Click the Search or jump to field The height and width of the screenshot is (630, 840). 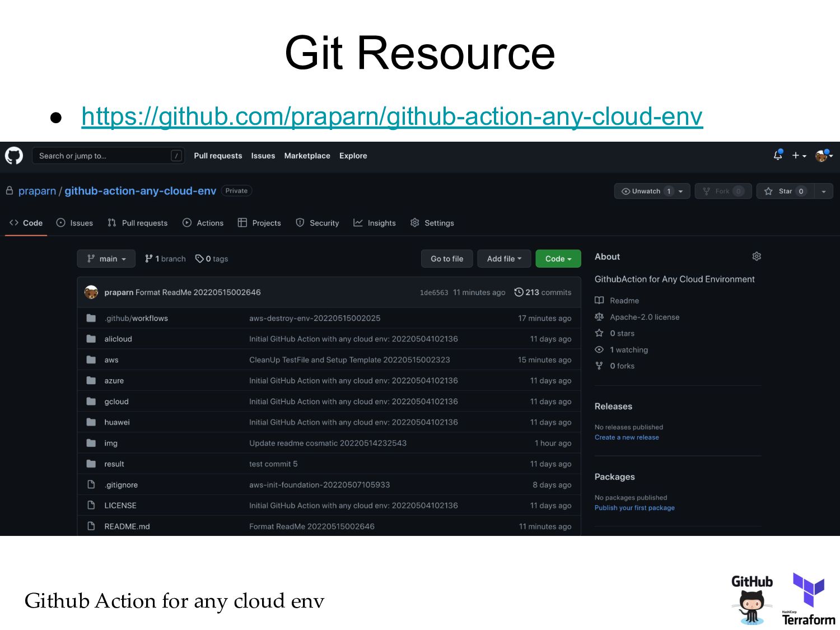[x=108, y=156]
